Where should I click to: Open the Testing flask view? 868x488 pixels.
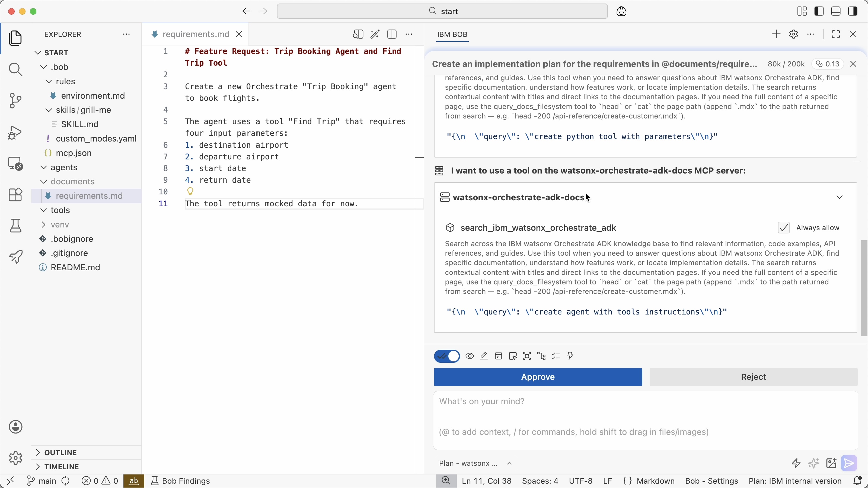tap(15, 226)
